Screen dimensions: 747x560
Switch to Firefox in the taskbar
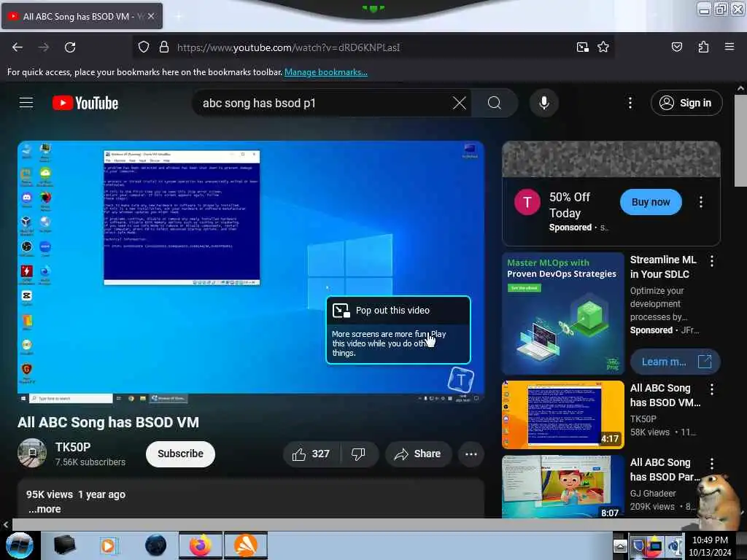coord(201,545)
